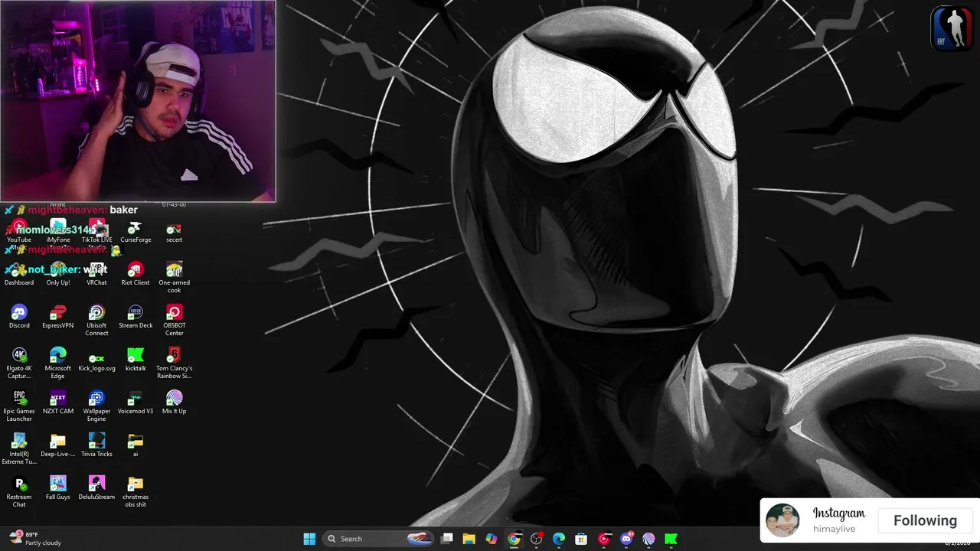Viewport: 980px width, 551px height.
Task: Select the Voicemod V3 desktop icon
Action: 136,402
